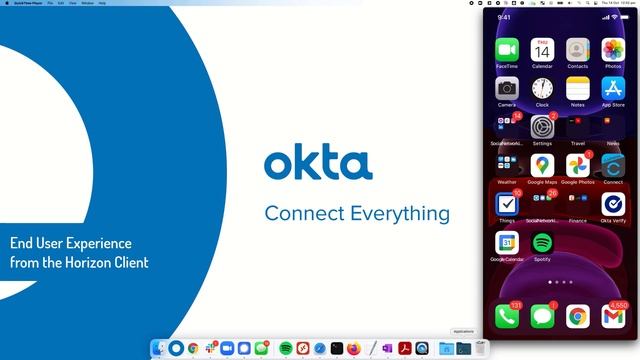Open the dark folder next to Applications in the dock
Screen dimensions: 640x360
(464, 349)
